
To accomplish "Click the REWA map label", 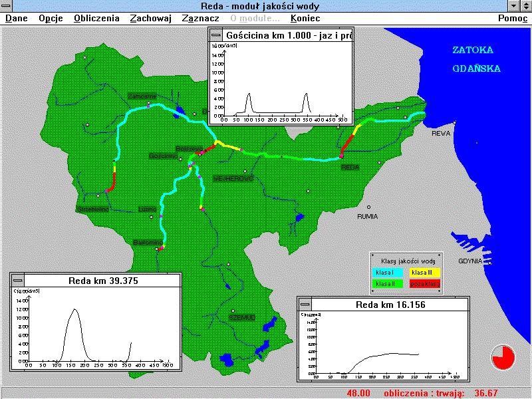I will 441,134.
